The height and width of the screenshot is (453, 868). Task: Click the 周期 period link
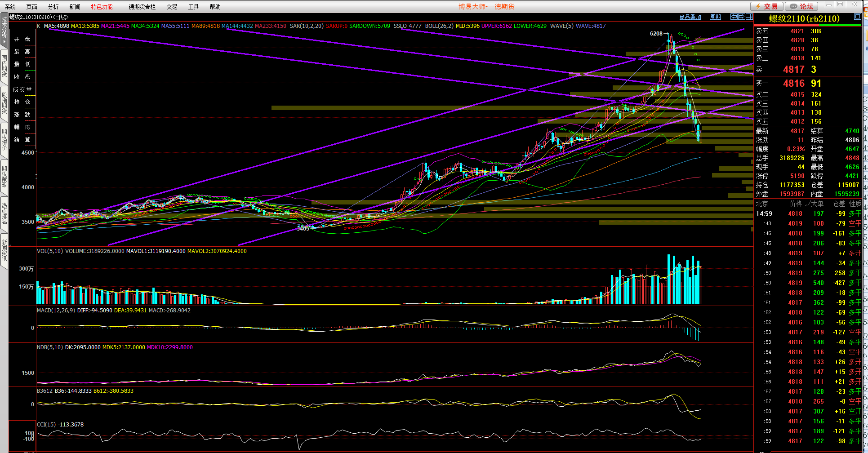click(x=715, y=17)
